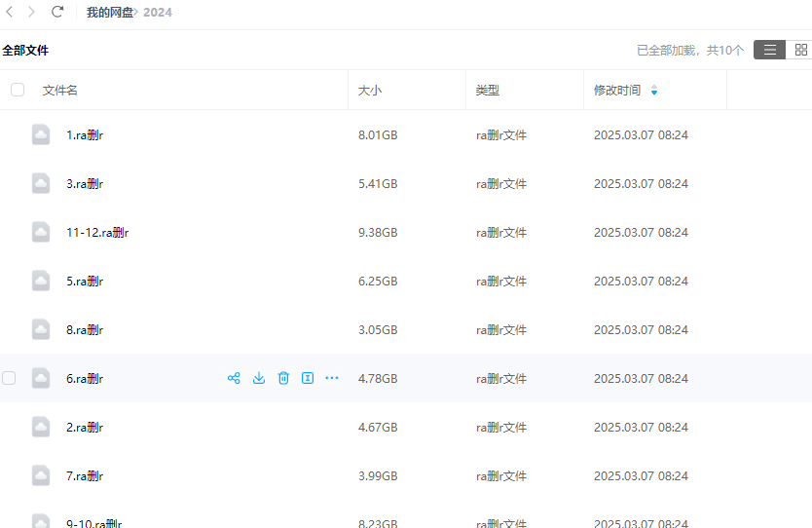This screenshot has width=812, height=528.
Task: Go forward using the right arrow
Action: pos(31,12)
